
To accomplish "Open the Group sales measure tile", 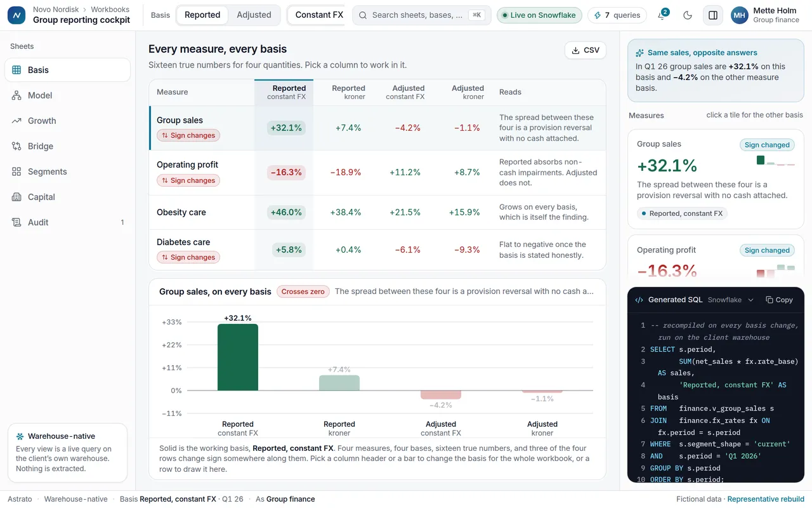I will pos(716,179).
